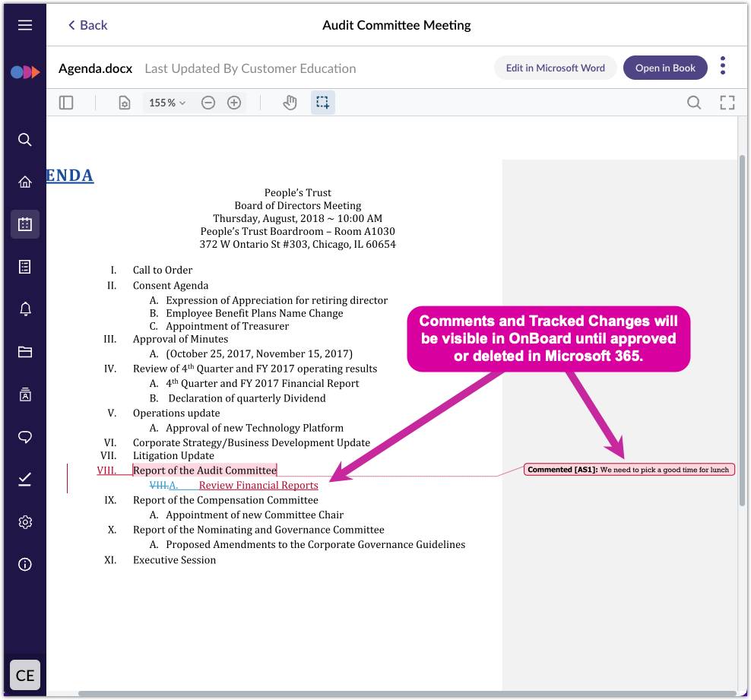This screenshot has width=751, height=700.
Task: Enter fullscreen document view
Action: click(x=727, y=102)
